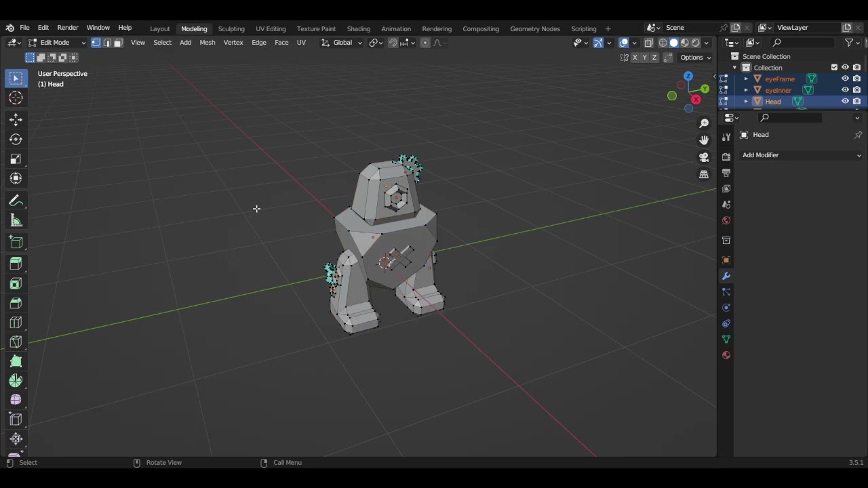Image resolution: width=868 pixels, height=488 pixels.
Task: Switch to the Sculpting workspace tab
Action: (x=231, y=28)
